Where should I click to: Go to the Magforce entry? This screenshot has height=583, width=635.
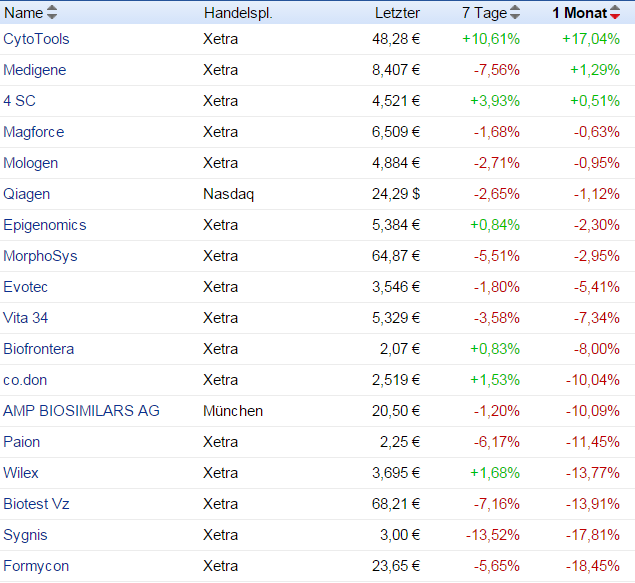pyautogui.click(x=33, y=132)
